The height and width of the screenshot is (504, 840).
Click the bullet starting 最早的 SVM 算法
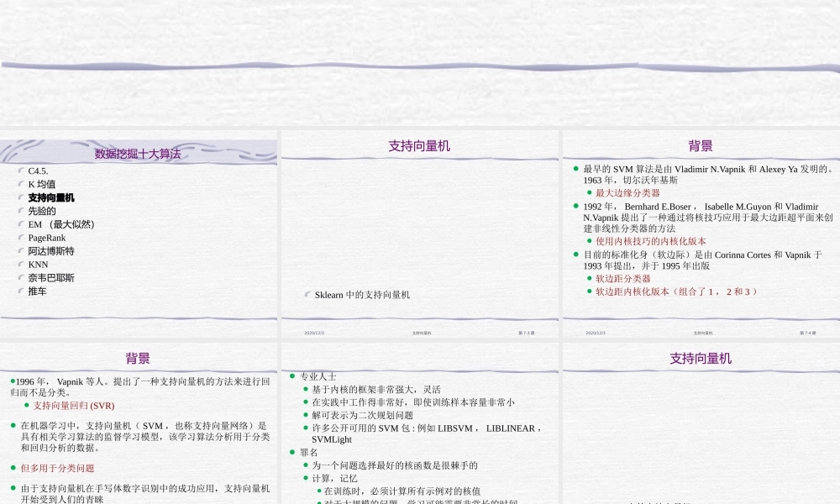pos(707,175)
